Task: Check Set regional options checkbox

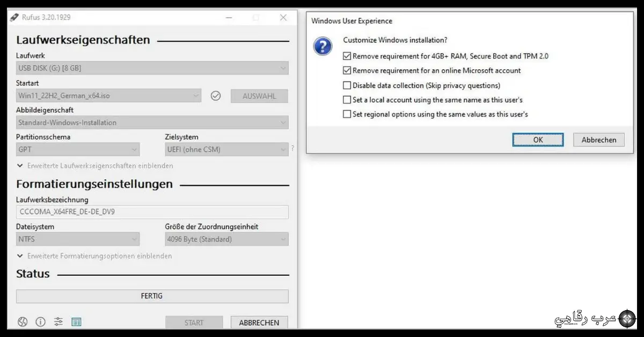Action: 347,114
